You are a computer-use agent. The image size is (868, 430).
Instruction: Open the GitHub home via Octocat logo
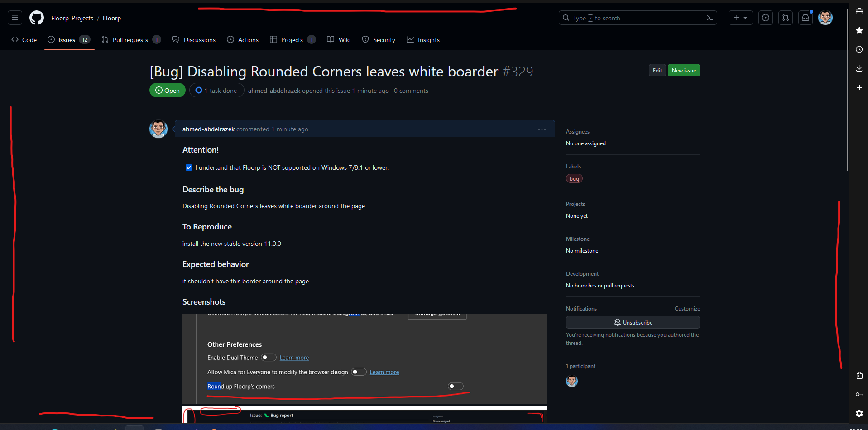(36, 18)
